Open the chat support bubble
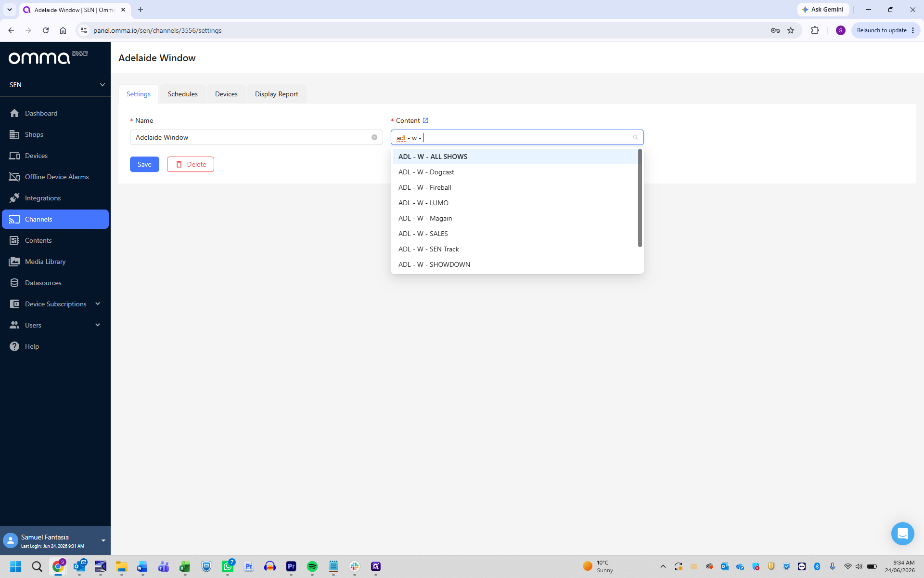The height and width of the screenshot is (578, 924). pyautogui.click(x=902, y=534)
